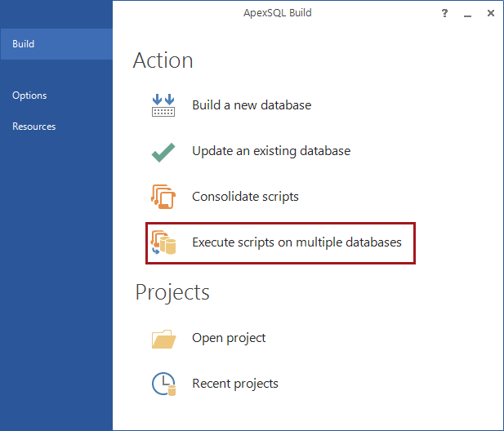Click the ApexSQL Build title bar text

pyautogui.click(x=278, y=13)
